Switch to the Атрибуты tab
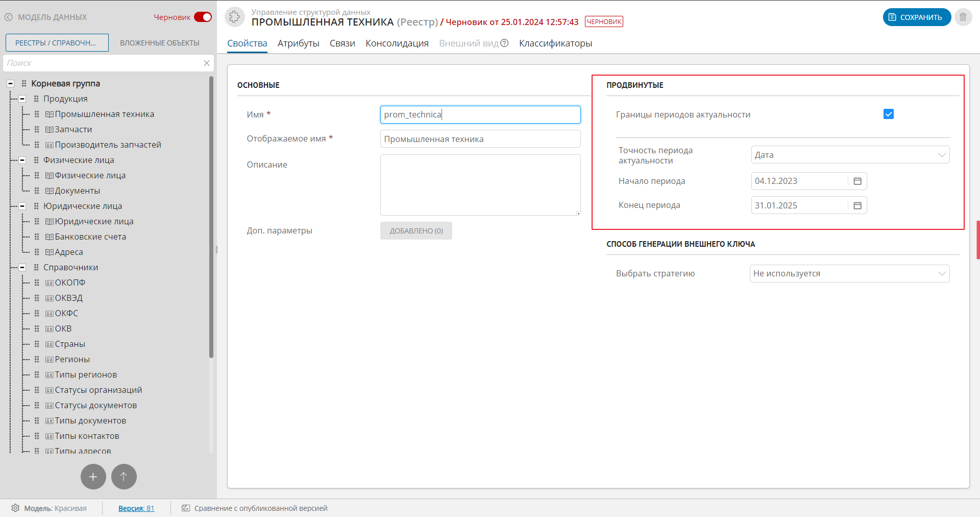 click(298, 43)
